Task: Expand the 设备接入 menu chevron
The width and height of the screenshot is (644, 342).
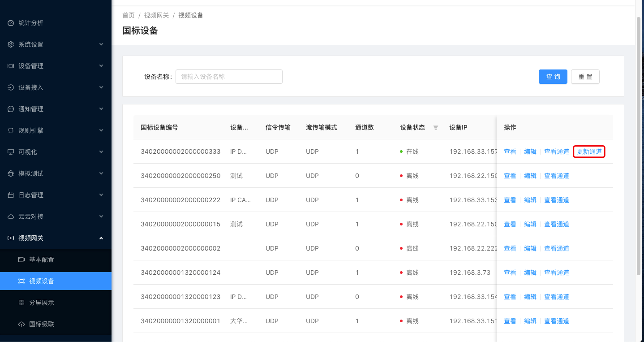Action: coord(101,87)
